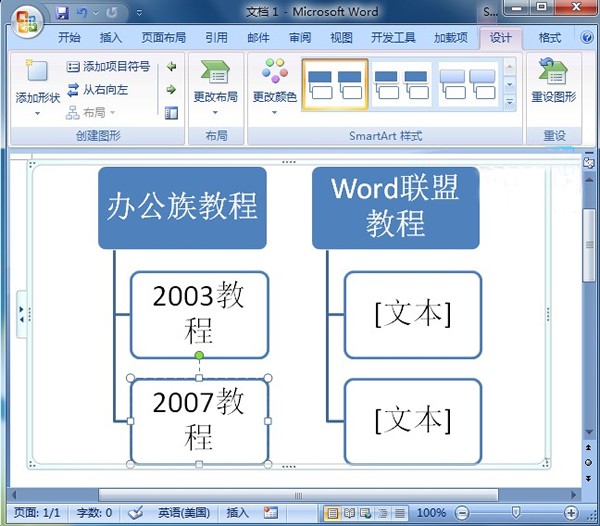Click 更改布局 change layout button
Image resolution: width=600 pixels, height=526 pixels.
point(215,86)
